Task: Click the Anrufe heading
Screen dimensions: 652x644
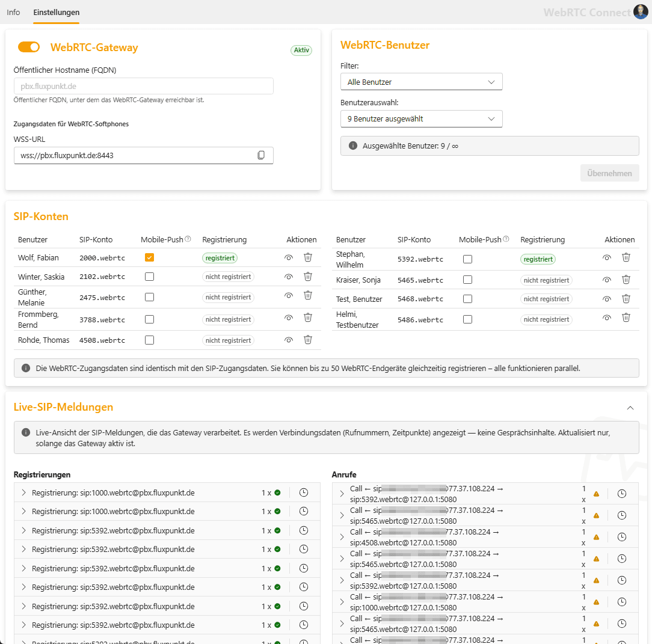Action: point(344,474)
